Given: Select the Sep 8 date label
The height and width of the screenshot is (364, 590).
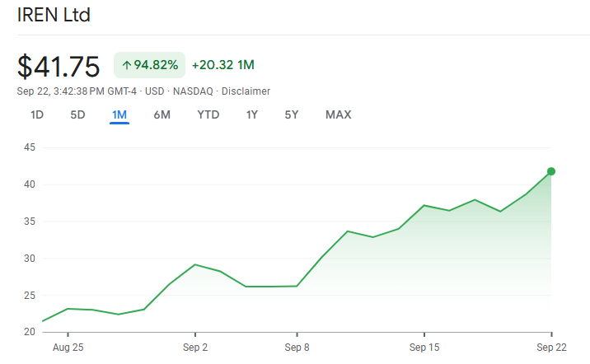Looking at the screenshot, I should pos(297,348).
